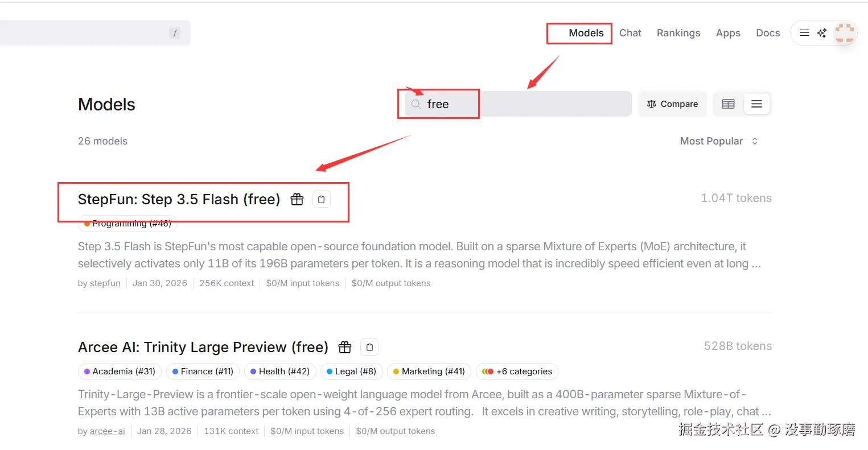This screenshot has width=868, height=450.
Task: Open Arcee AI: Trinity Large Preview (free) model
Action: pyautogui.click(x=203, y=347)
